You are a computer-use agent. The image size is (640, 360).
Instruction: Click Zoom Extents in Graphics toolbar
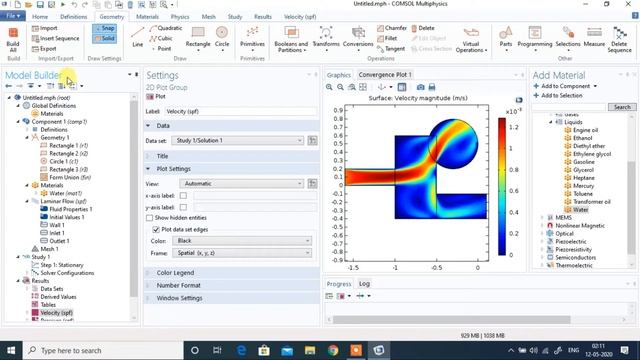(363, 87)
